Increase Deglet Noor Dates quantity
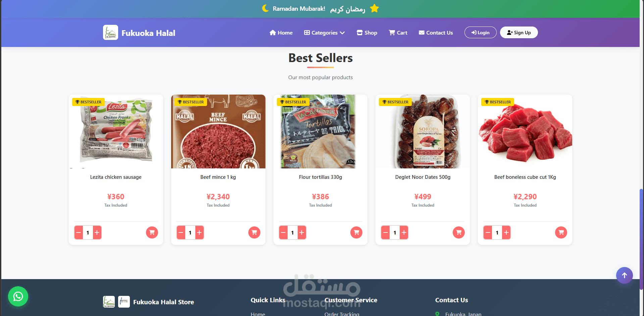This screenshot has height=316, width=644. click(404, 232)
